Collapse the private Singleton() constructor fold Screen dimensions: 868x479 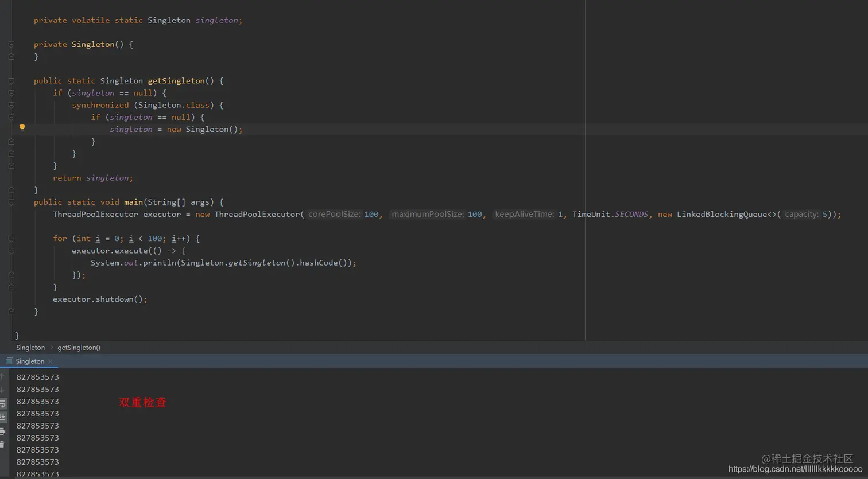point(11,44)
